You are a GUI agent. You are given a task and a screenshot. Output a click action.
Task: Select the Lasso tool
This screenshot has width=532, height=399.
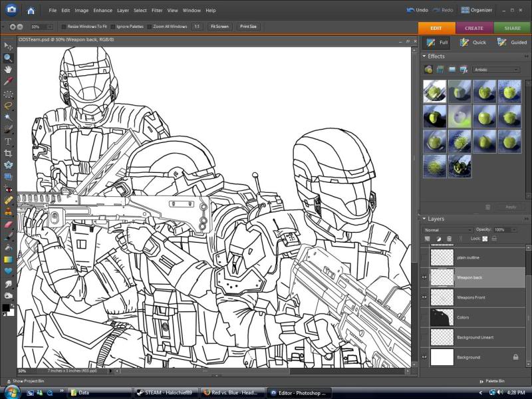[8, 106]
